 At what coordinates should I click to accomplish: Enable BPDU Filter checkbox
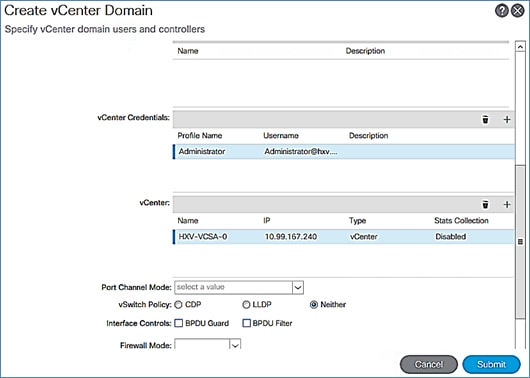coord(246,323)
